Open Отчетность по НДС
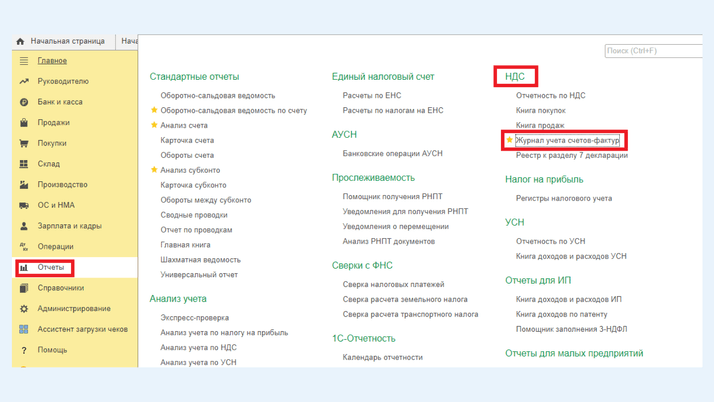The image size is (714, 402). click(x=551, y=96)
